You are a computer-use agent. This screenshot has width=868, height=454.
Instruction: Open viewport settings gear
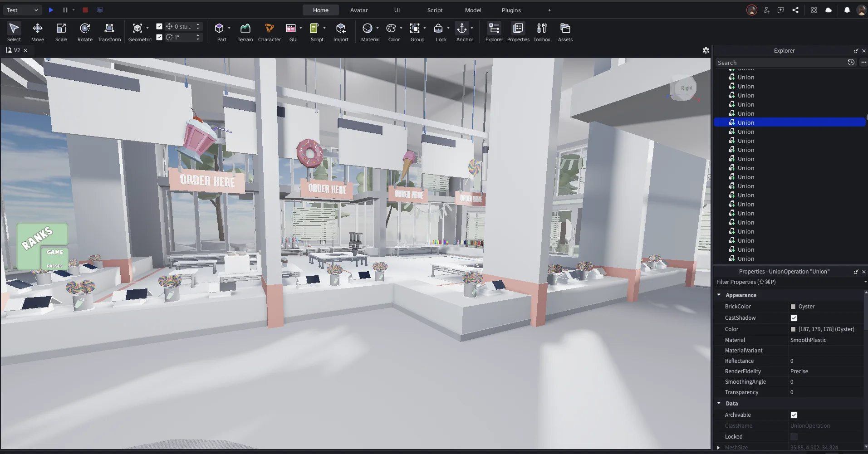pos(706,50)
